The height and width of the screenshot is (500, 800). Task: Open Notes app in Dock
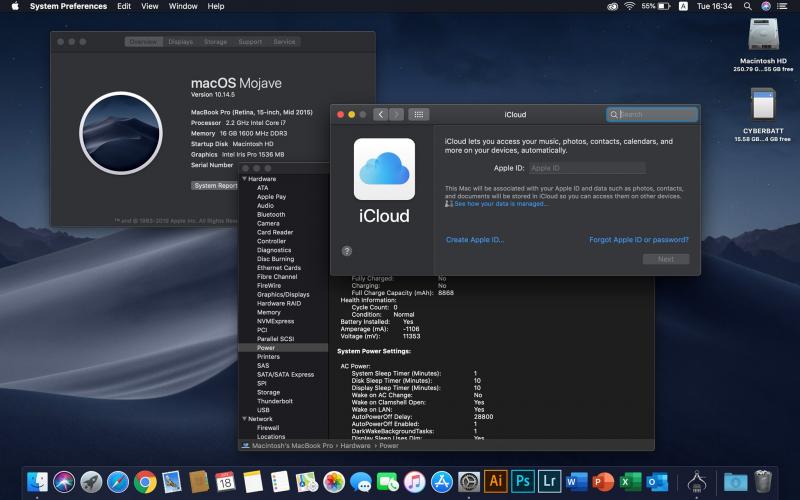(x=253, y=482)
